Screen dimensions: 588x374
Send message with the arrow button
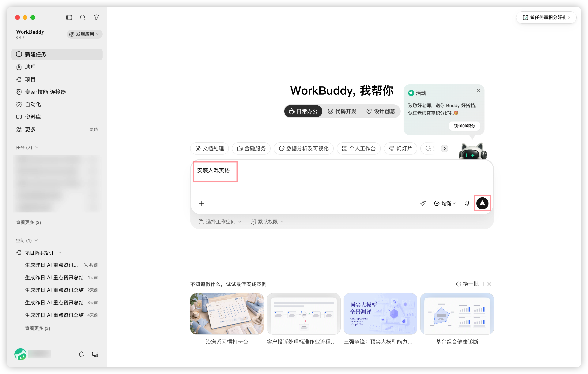pyautogui.click(x=482, y=203)
